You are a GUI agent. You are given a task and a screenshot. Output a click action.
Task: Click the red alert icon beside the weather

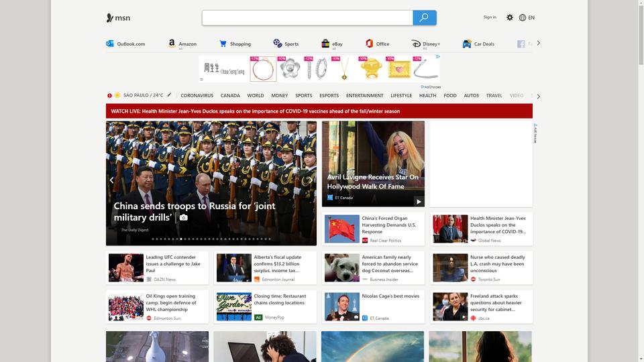coord(109,95)
